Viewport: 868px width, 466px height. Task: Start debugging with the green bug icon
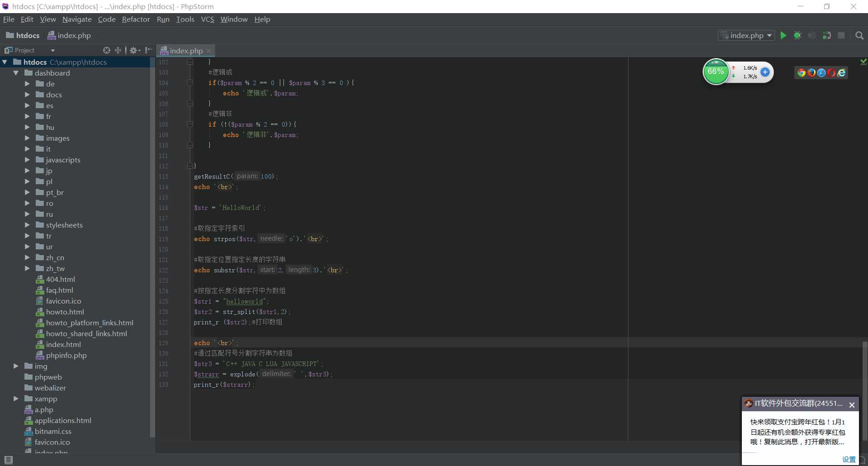(x=798, y=35)
